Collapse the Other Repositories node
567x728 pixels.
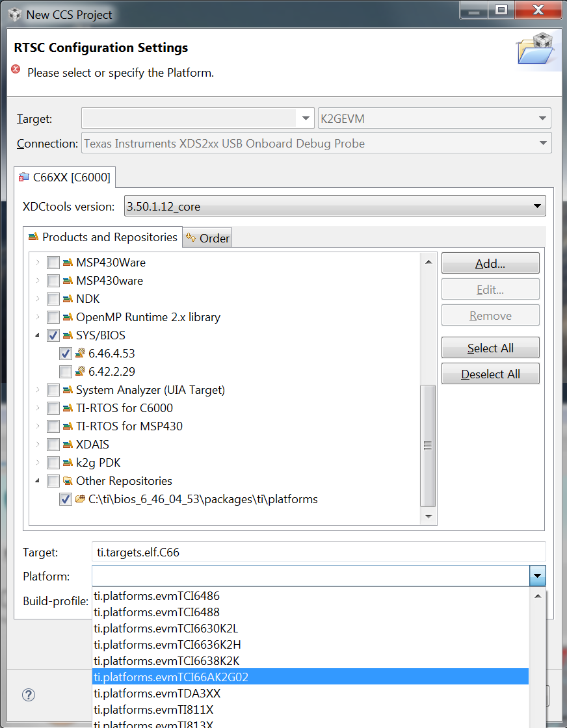pyautogui.click(x=38, y=481)
